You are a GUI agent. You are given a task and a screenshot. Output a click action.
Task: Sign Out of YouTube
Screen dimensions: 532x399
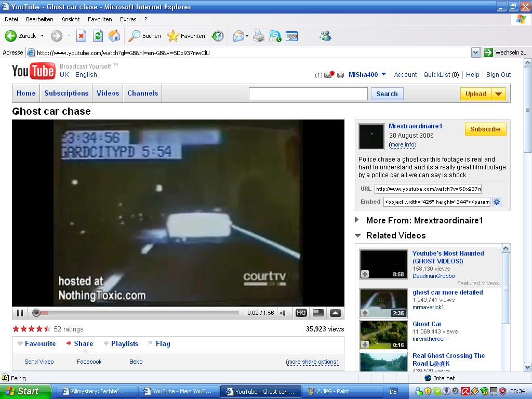[x=498, y=75]
